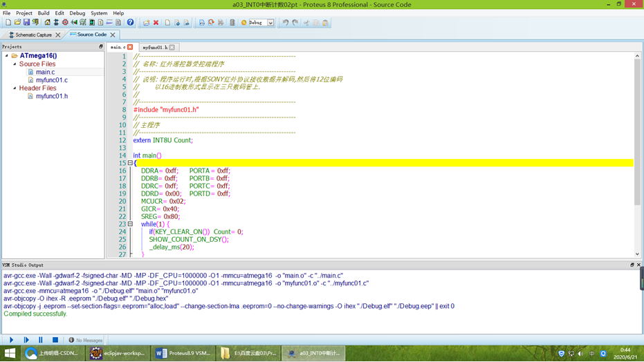
Task: Open the System menu
Action: [99, 13]
